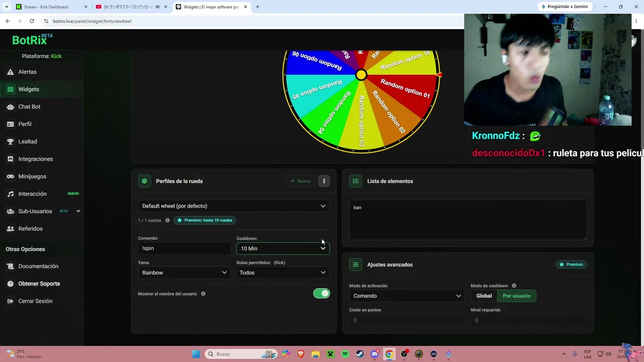Click the fortune wheel center hub

[x=361, y=75]
